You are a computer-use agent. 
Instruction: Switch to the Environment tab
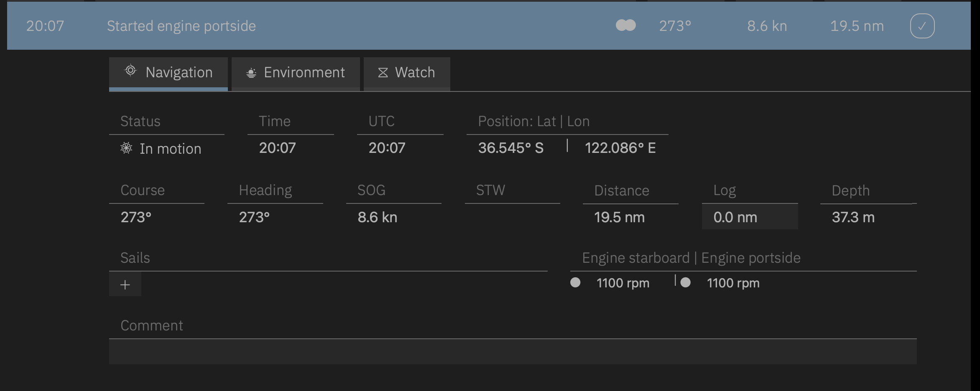[x=296, y=73]
